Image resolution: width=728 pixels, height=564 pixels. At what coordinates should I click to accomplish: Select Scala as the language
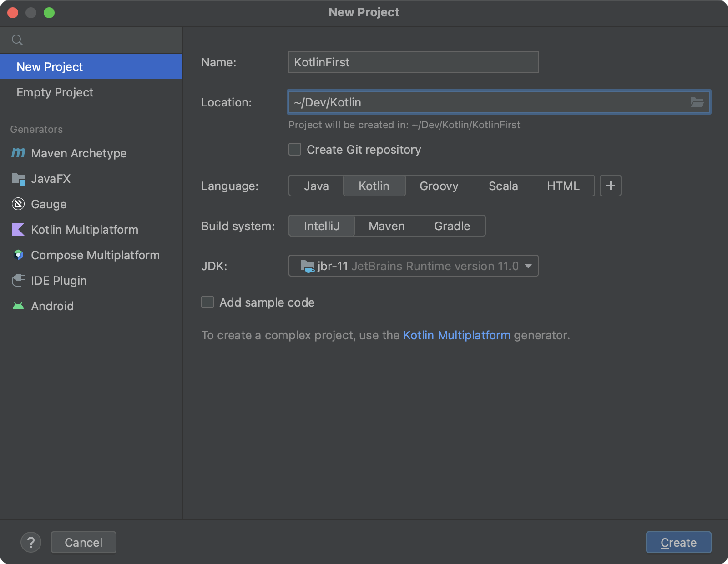point(503,186)
